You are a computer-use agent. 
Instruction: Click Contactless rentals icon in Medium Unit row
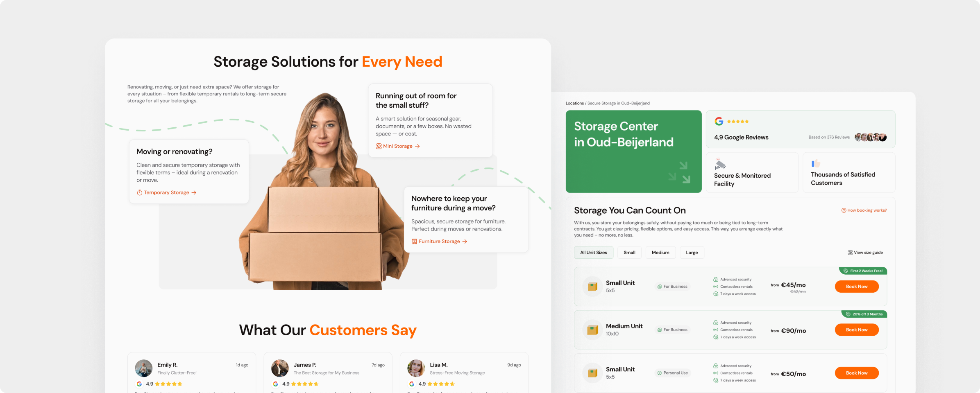716,330
